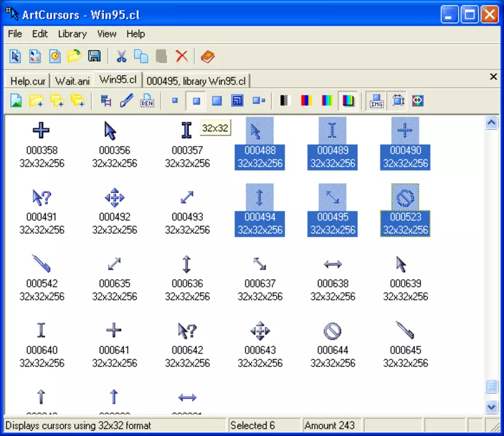Click selected cursor 000490

coord(405,143)
